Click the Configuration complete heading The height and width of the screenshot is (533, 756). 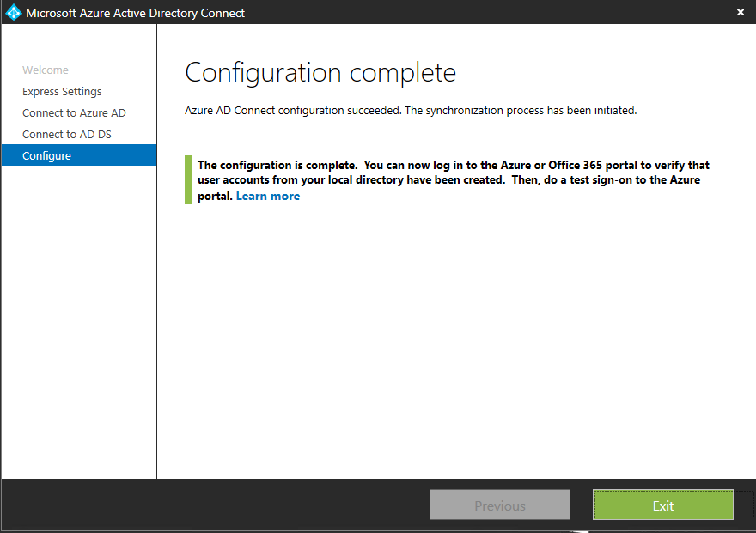[x=320, y=73]
